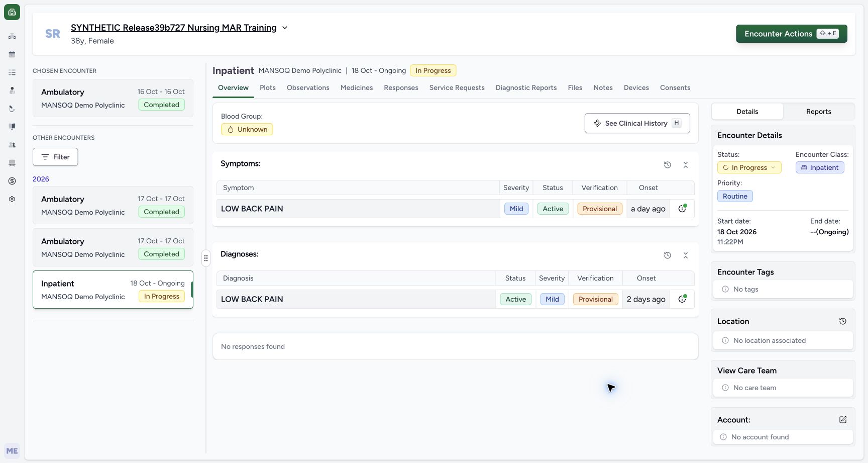Click the Inpatient encounter class badge
This screenshot has width=868, height=463.
click(820, 167)
